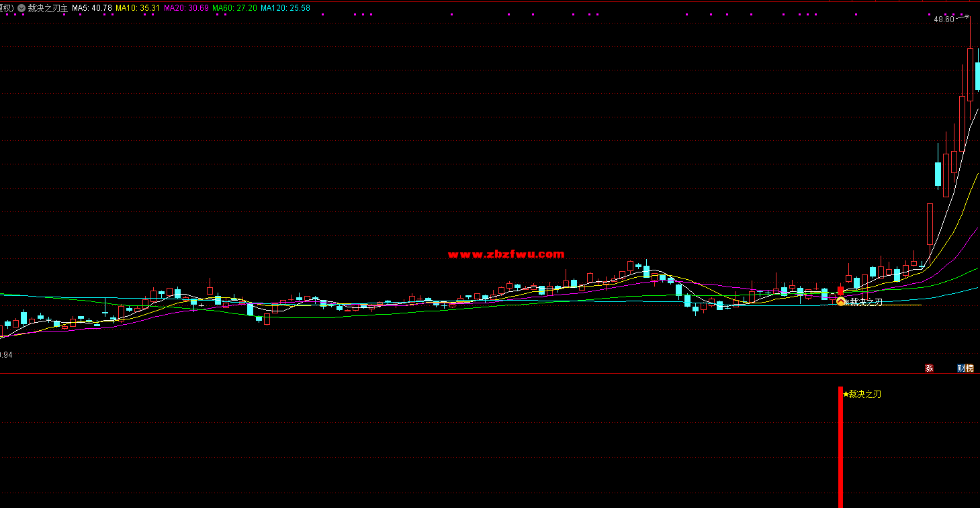Open the indicator dropdown arrow beside 裁决之刃主
The width and height of the screenshot is (980, 508).
pyautogui.click(x=21, y=8)
